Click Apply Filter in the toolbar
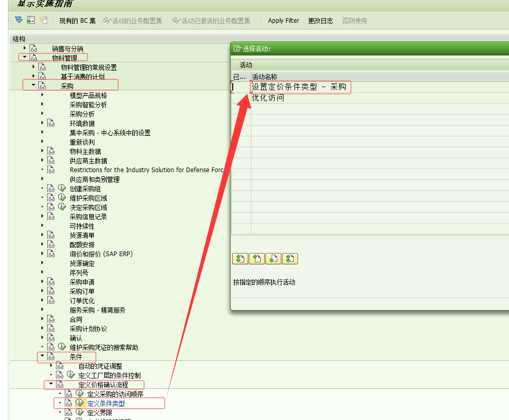The width and height of the screenshot is (509, 420). pos(283,21)
